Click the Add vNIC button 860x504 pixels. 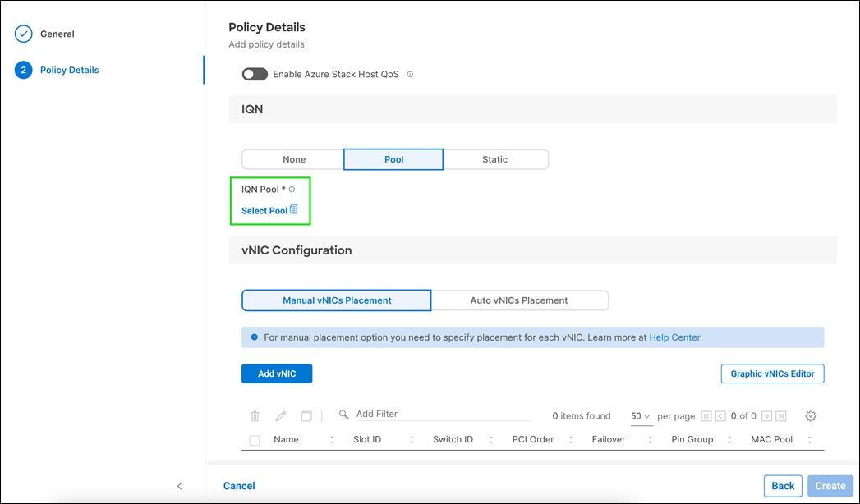click(277, 373)
